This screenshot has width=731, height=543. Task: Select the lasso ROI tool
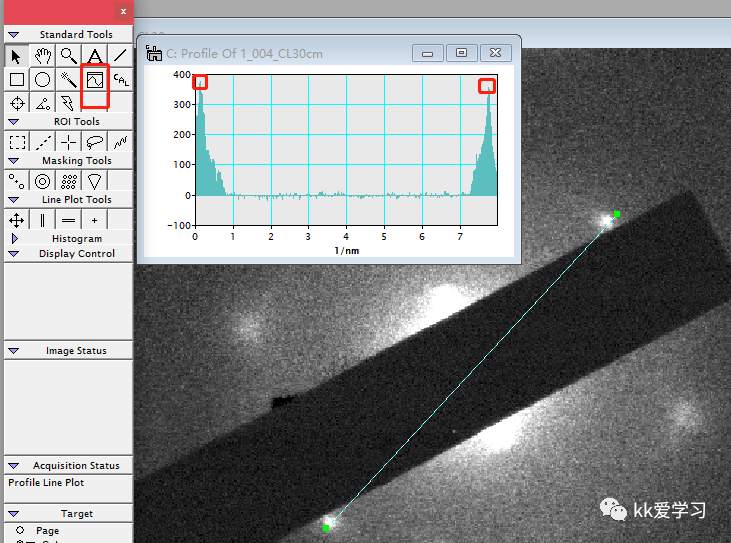94,142
